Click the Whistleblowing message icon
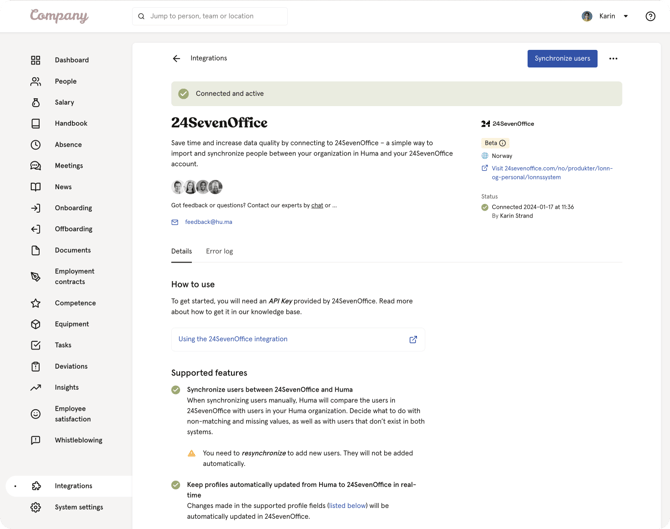 coord(35,440)
